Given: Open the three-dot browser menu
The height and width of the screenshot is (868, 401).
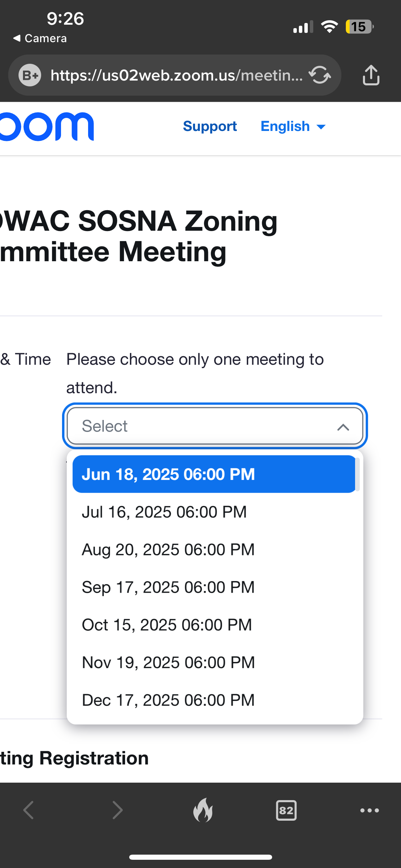Looking at the screenshot, I should tap(369, 810).
